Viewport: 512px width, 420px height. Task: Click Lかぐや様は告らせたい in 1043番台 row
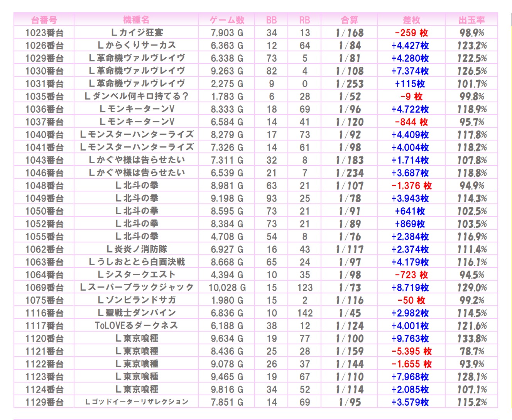[x=137, y=160]
